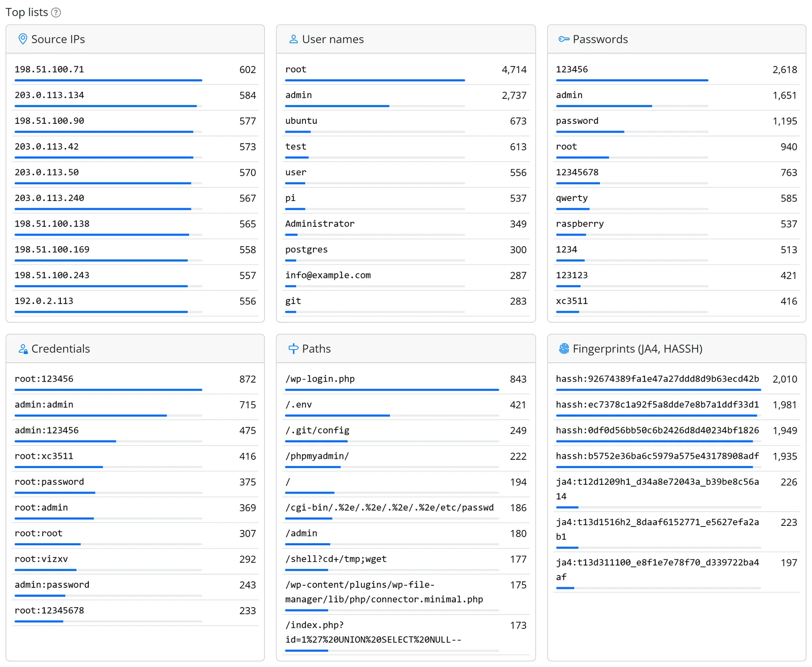Select the wp-file-manager connector.minimal.php path
Image resolution: width=812 pixels, height=667 pixels.
tap(384, 592)
